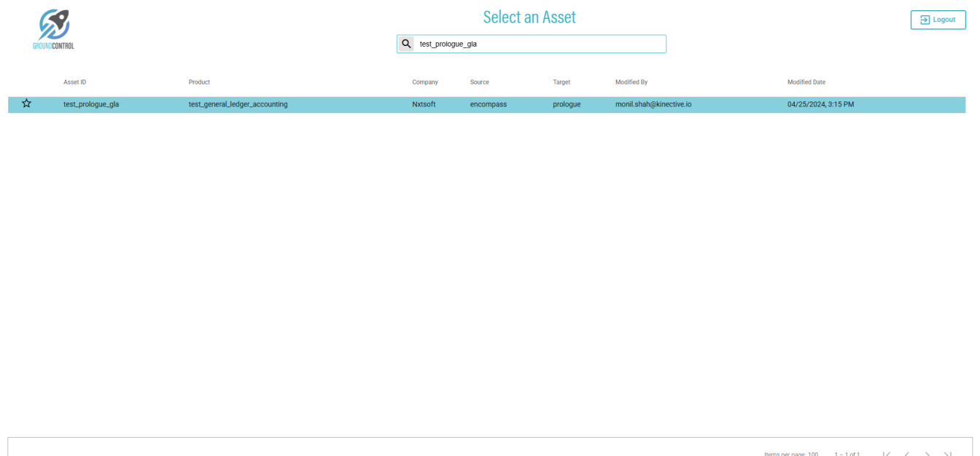Click the Logout button

click(938, 20)
